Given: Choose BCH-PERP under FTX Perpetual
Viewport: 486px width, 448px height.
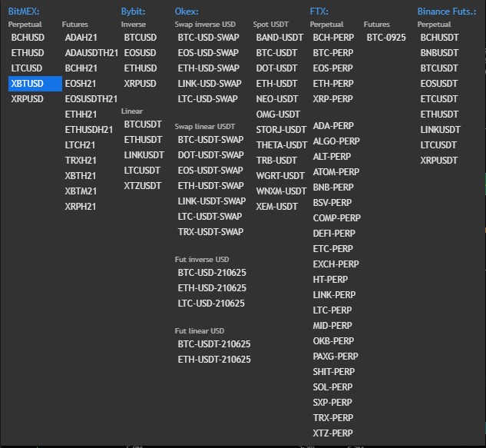Looking at the screenshot, I should pyautogui.click(x=333, y=38).
